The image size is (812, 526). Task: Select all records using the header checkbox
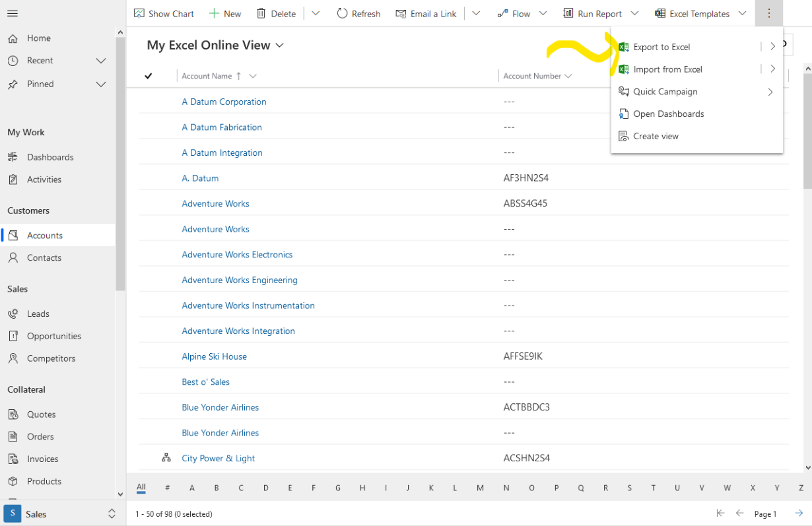149,75
